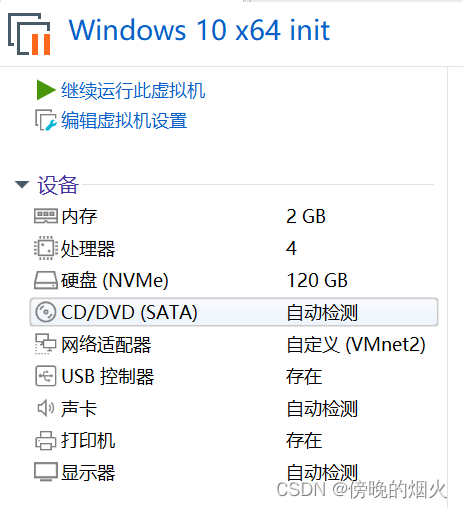
Task: Click the USB controller icon
Action: pyautogui.click(x=45, y=376)
